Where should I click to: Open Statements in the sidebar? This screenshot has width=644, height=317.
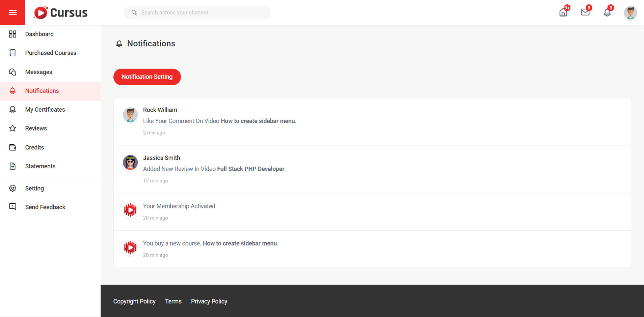click(x=40, y=166)
